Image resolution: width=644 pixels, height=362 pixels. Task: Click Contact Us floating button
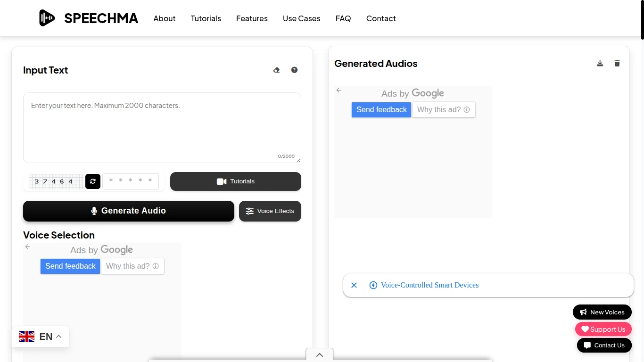[604, 345]
